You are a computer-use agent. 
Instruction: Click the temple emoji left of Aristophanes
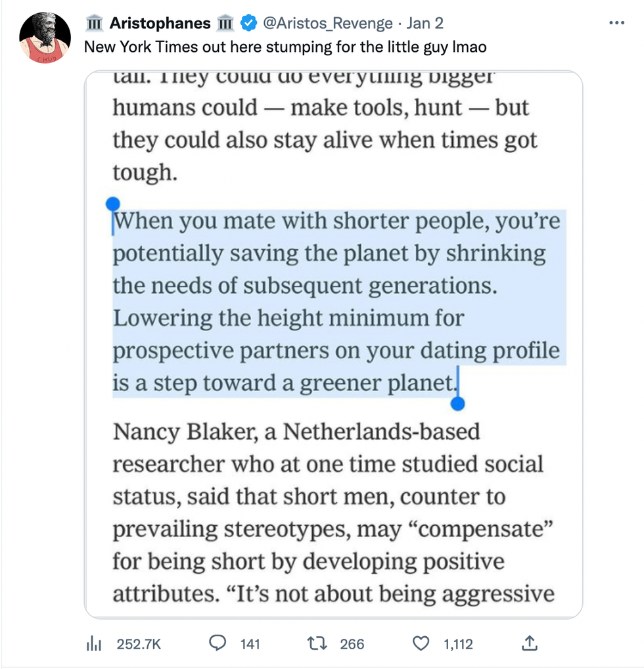coord(95,24)
